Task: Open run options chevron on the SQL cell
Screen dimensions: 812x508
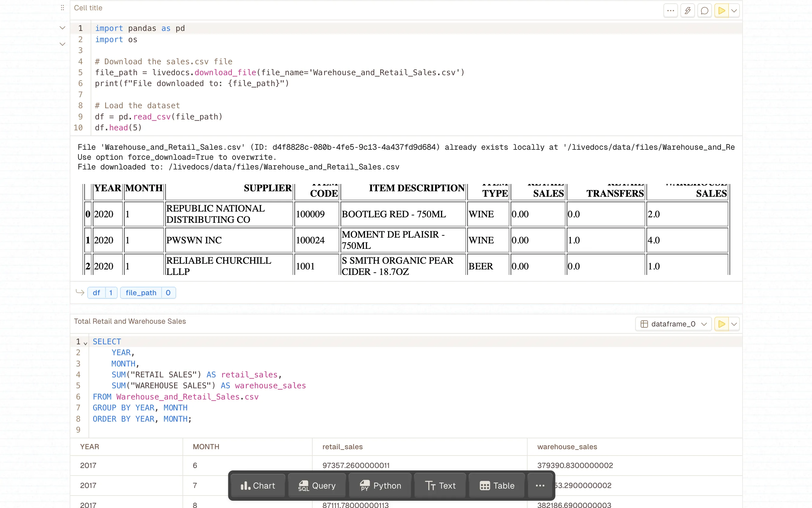Action: (734, 323)
